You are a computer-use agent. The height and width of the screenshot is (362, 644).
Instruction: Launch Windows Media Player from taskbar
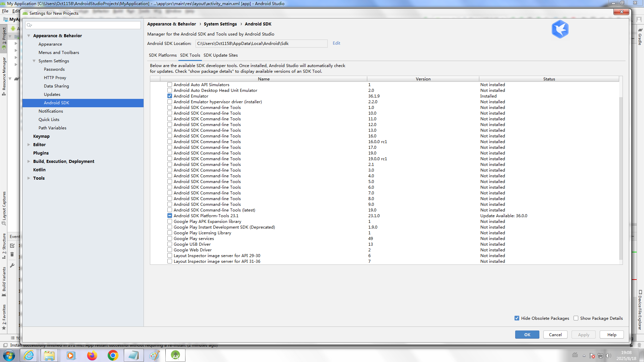point(71,355)
